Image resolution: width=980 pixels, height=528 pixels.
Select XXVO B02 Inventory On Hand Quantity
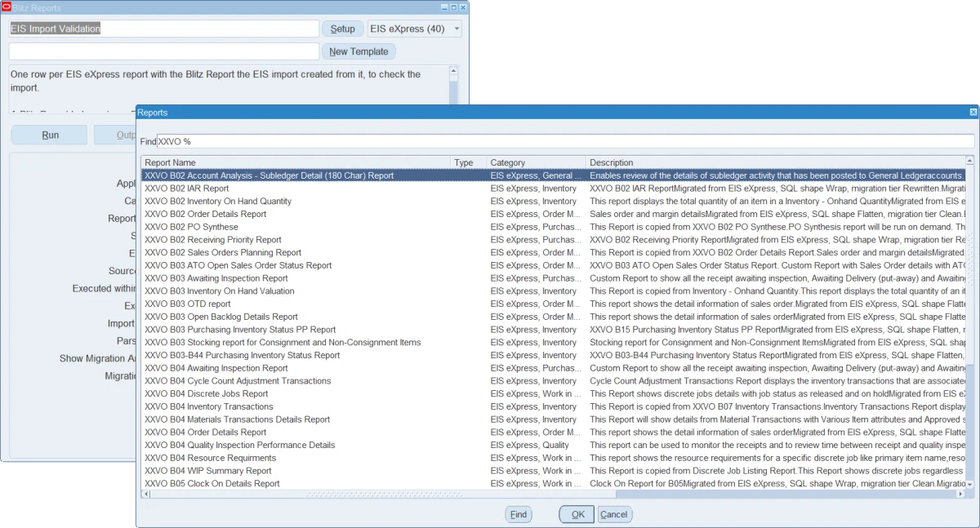point(553,201)
